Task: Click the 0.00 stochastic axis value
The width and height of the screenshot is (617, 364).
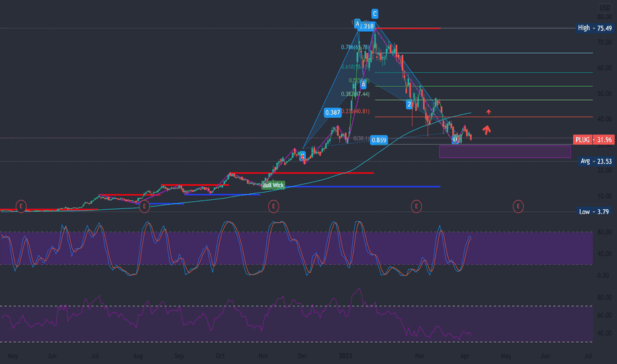Action: pos(603,275)
